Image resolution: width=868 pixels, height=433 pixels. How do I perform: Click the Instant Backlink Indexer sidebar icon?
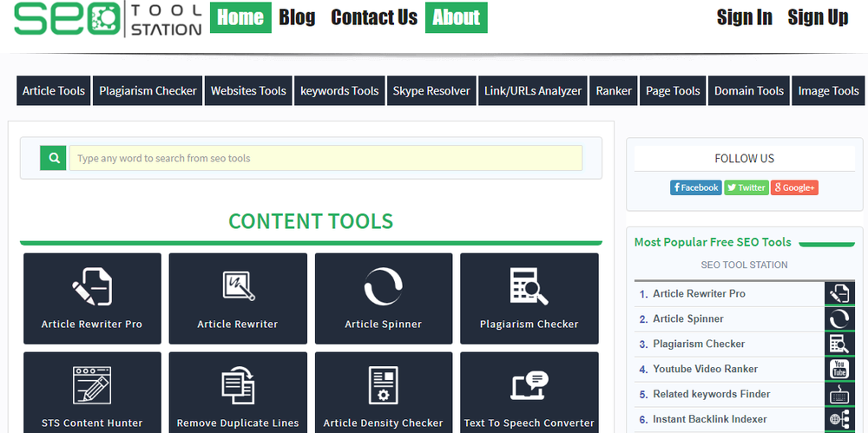pos(839,419)
